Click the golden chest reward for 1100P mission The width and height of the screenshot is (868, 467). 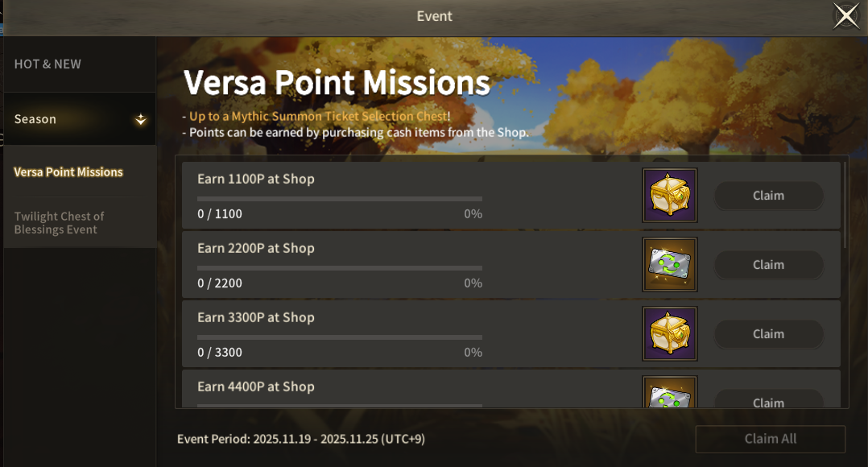[x=669, y=195]
